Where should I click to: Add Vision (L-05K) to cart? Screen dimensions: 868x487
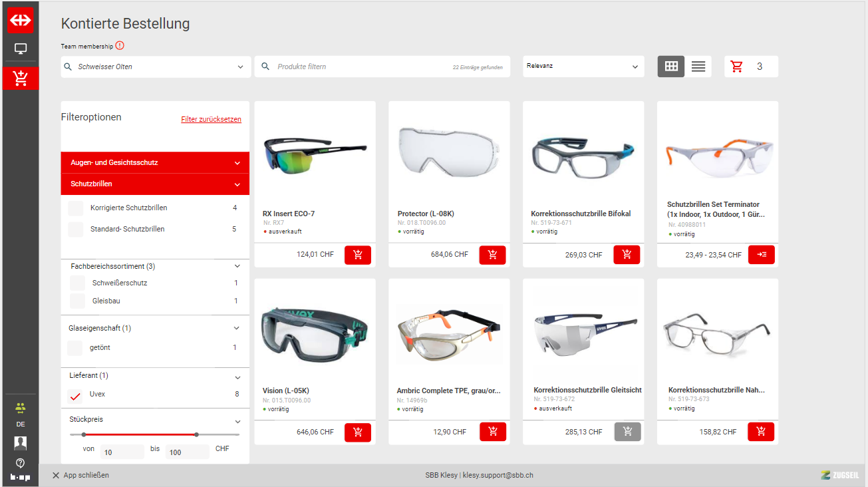coord(358,432)
